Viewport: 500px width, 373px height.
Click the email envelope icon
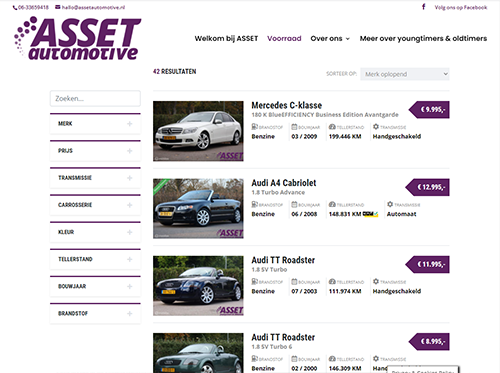58,7
